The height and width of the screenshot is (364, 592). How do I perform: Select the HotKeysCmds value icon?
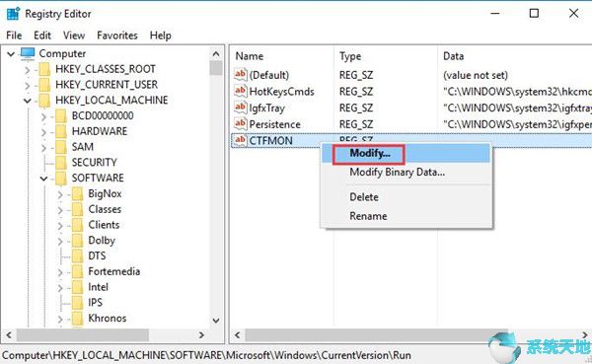pyautogui.click(x=241, y=91)
